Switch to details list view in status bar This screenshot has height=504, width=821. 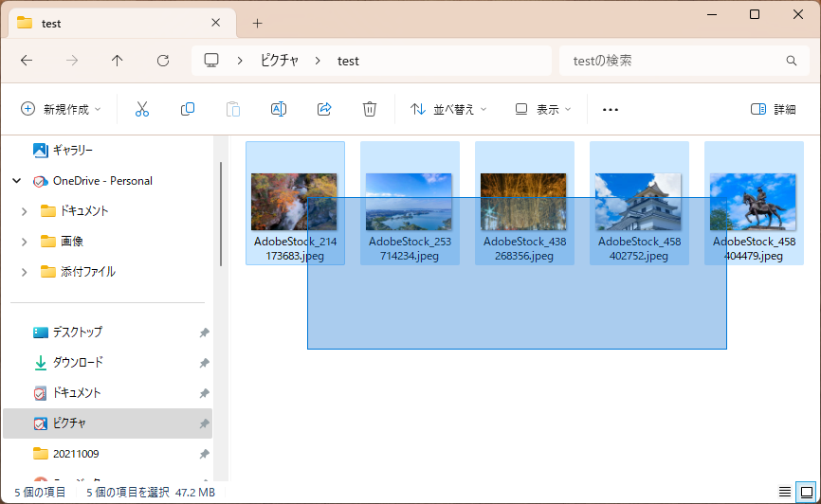(784, 492)
